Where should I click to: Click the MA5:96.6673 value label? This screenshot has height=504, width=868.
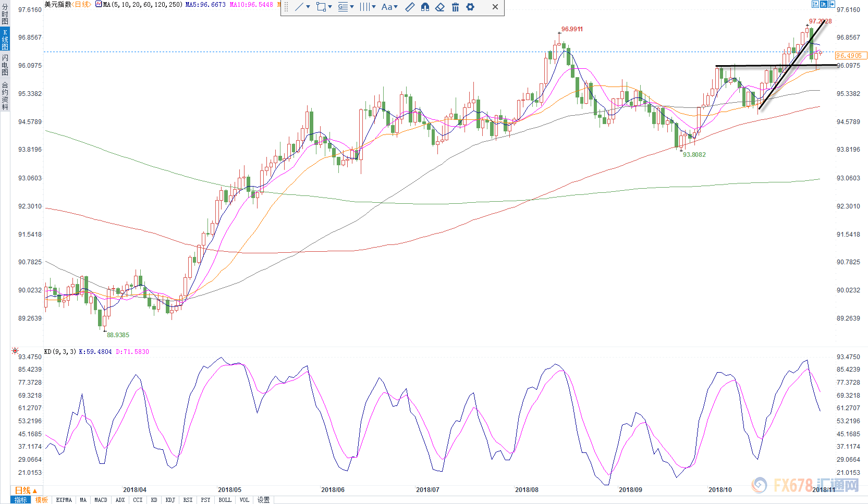click(x=206, y=4)
